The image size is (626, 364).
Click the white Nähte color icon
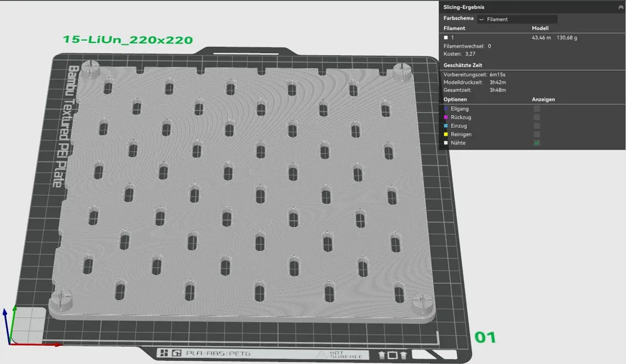pos(446,143)
